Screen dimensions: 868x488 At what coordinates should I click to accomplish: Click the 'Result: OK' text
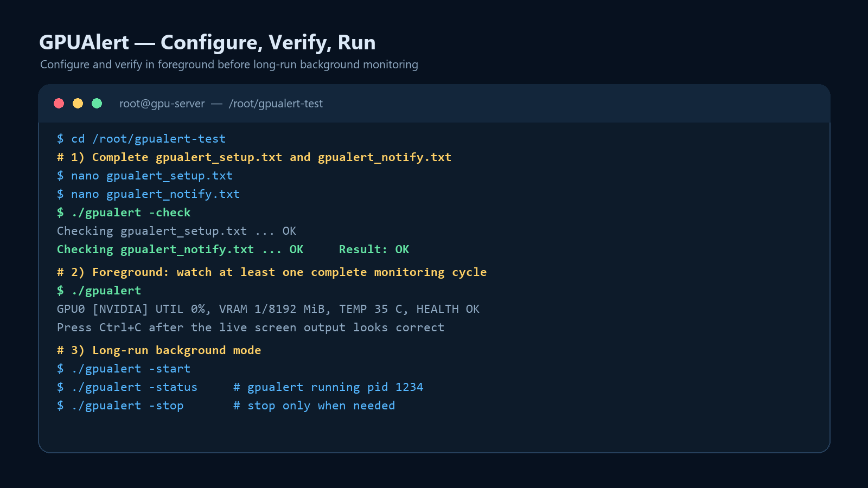(x=374, y=249)
